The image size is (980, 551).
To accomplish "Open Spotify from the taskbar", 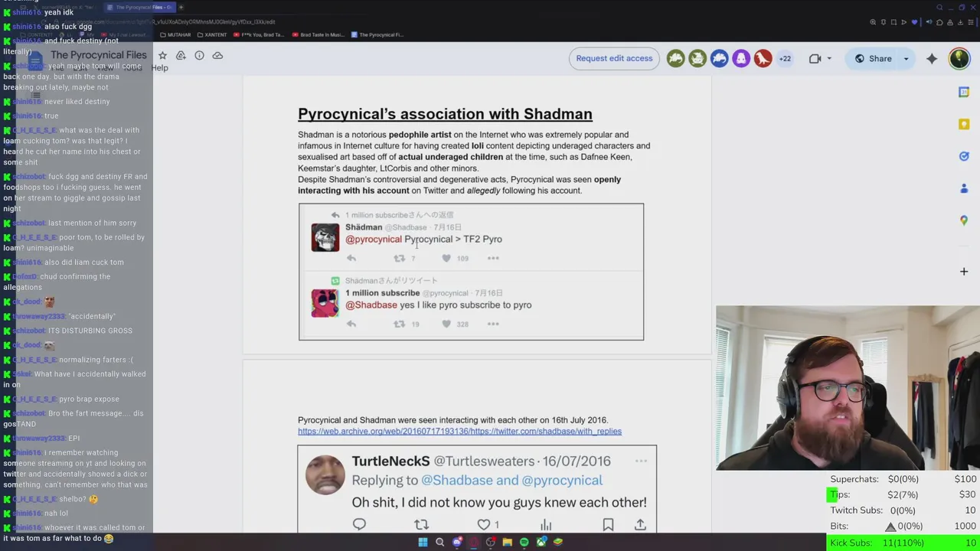I will click(x=524, y=542).
